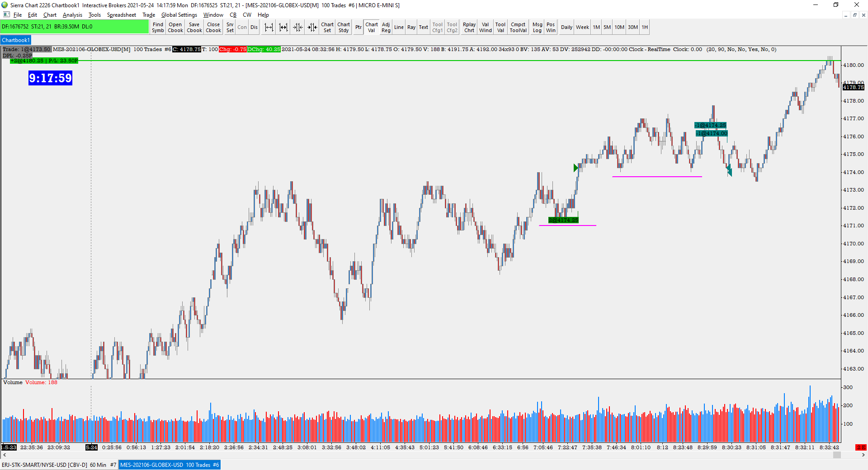Image resolution: width=868 pixels, height=470 pixels.
Task: Open the File menu
Action: pyautogui.click(x=18, y=15)
